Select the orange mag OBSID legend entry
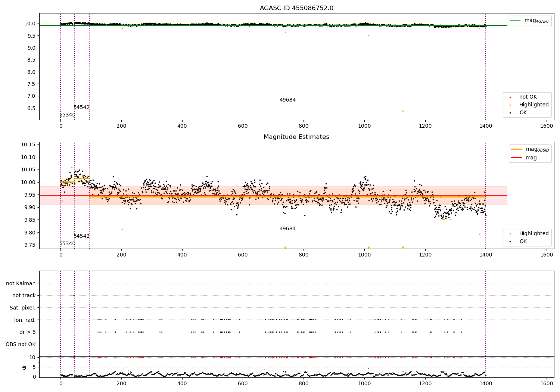 530,149
